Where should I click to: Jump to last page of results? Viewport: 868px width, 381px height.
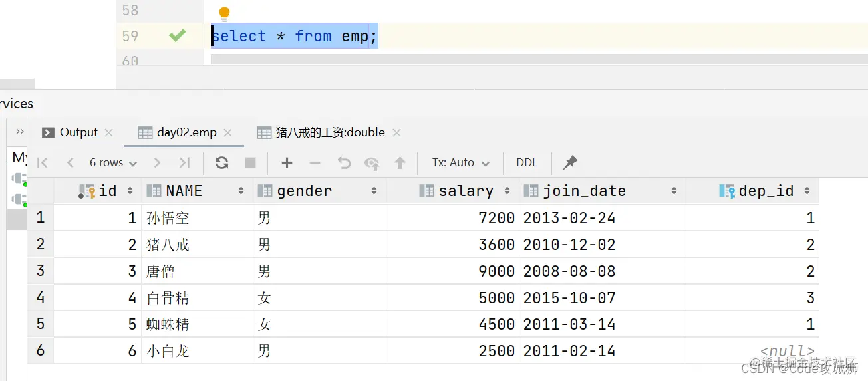coord(184,163)
